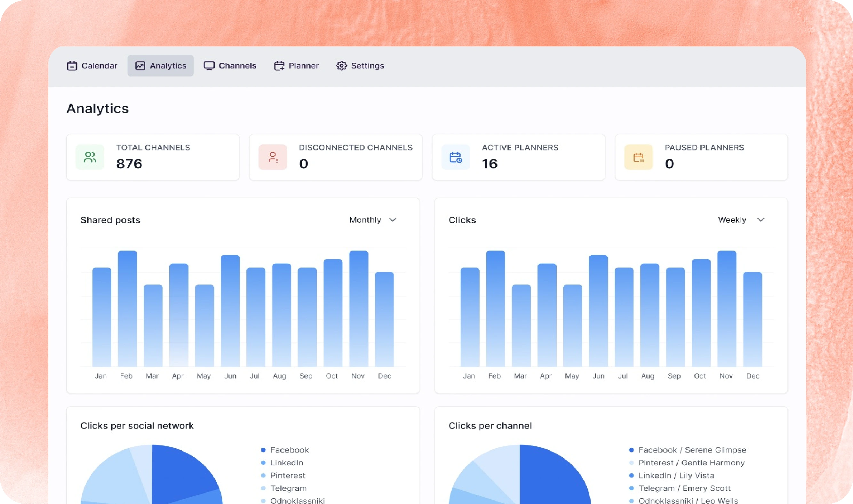The image size is (853, 504).
Task: Click the Dec bar in Shared posts
Action: [384, 319]
